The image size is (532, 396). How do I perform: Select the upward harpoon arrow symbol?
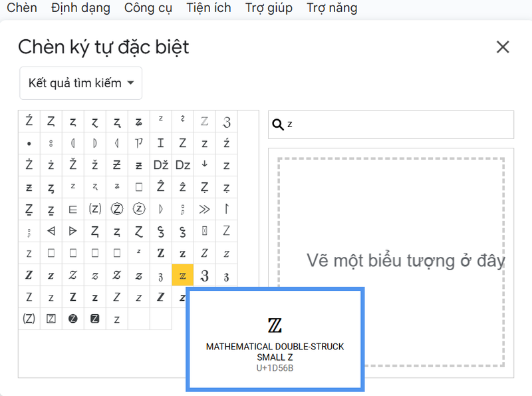coord(227,209)
